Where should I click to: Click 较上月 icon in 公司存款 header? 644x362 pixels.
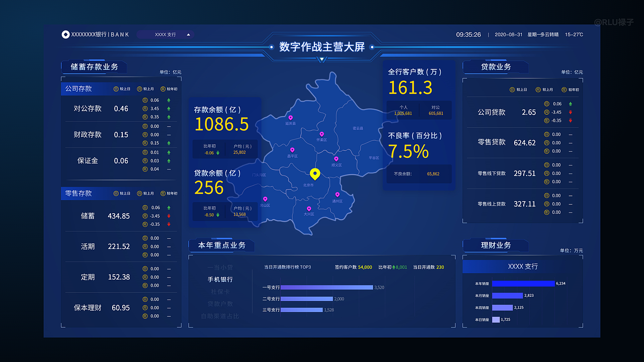tap(139, 89)
